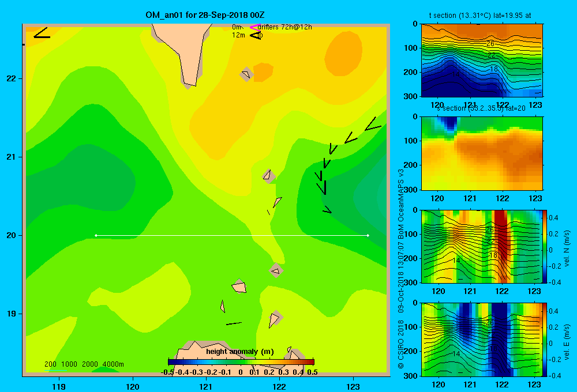Screen dimensions: 577x392
Task: Click the '-0.5' tick on height anomaly scale
Action: click(x=167, y=372)
